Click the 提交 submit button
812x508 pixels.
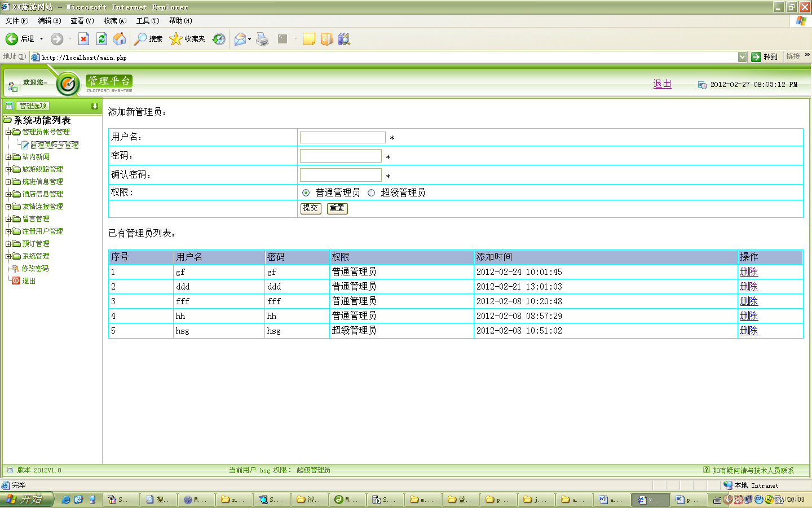point(311,208)
